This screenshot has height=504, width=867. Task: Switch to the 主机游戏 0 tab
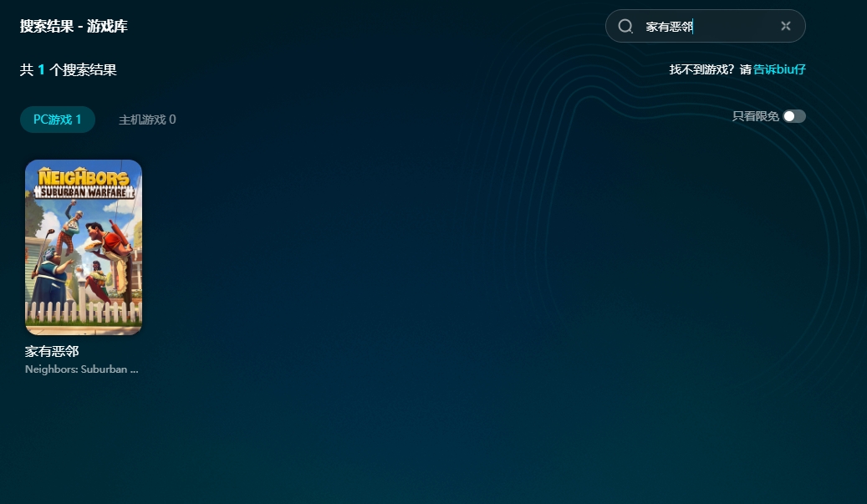pyautogui.click(x=147, y=120)
